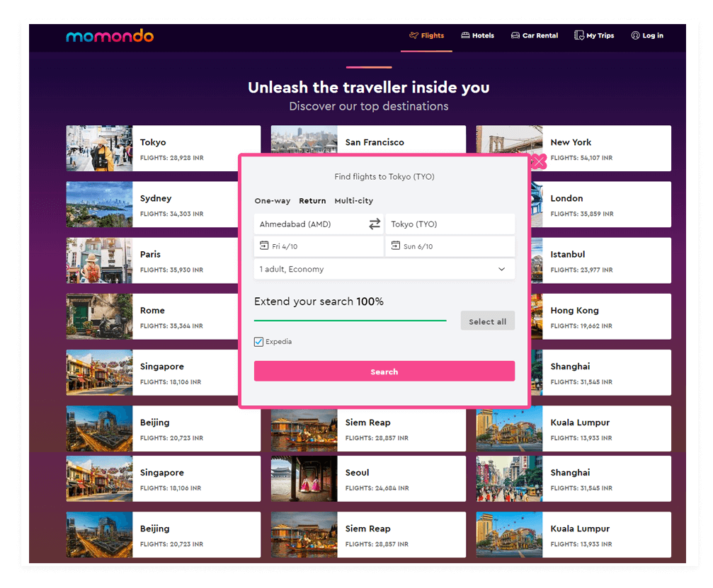Image resolution: width=713 pixels, height=588 pixels.
Task: Open the Hong Kong destination card
Action: coord(600,316)
